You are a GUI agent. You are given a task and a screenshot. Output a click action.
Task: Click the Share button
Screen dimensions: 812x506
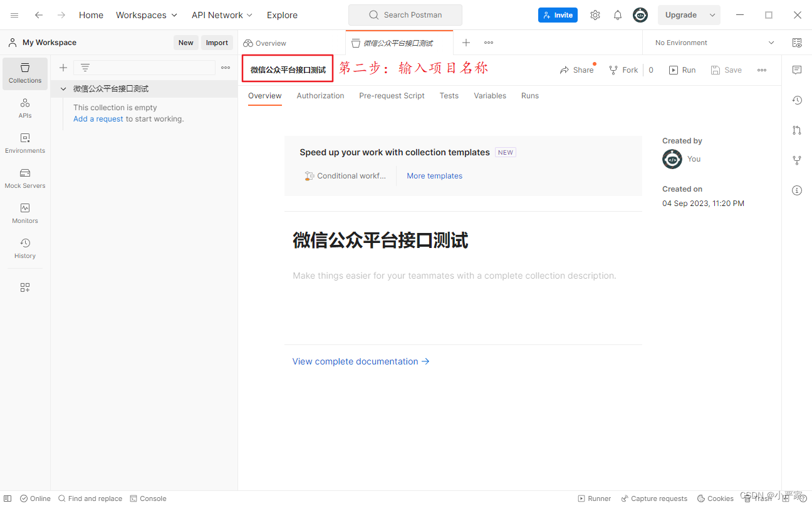(x=576, y=70)
